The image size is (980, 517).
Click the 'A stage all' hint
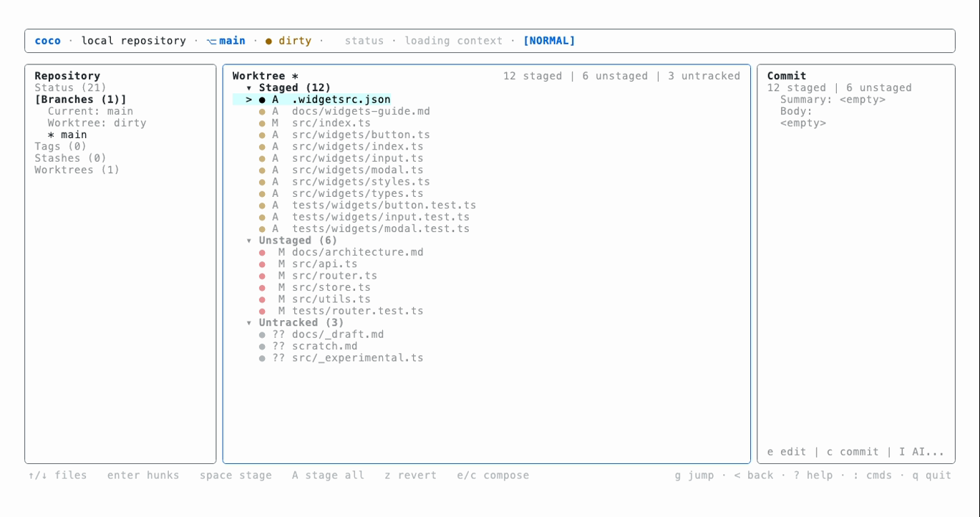tap(328, 475)
